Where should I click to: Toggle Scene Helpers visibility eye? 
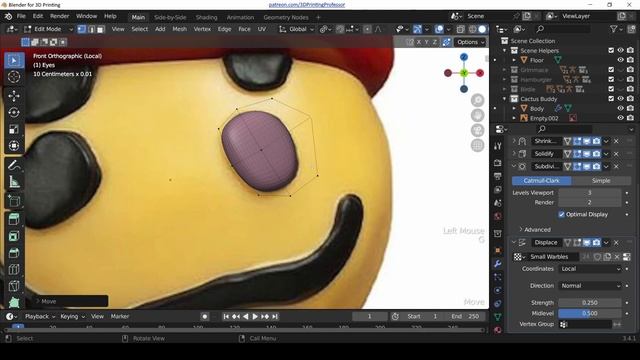[620, 50]
